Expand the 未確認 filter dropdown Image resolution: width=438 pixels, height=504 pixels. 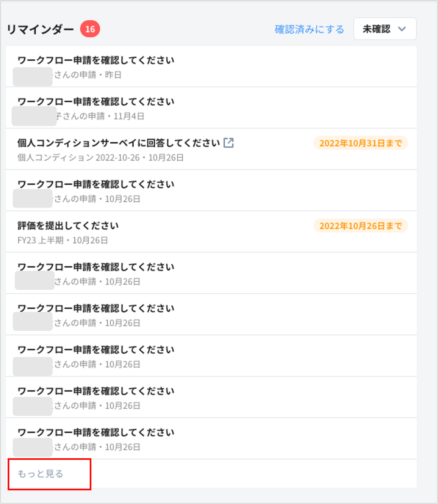pyautogui.click(x=385, y=29)
